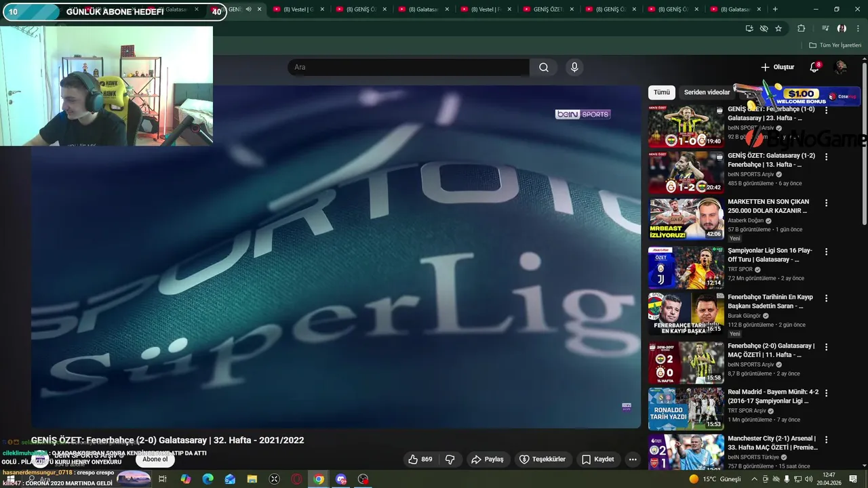Select the Tümü filter chip
This screenshot has width=868, height=488.
tap(662, 92)
